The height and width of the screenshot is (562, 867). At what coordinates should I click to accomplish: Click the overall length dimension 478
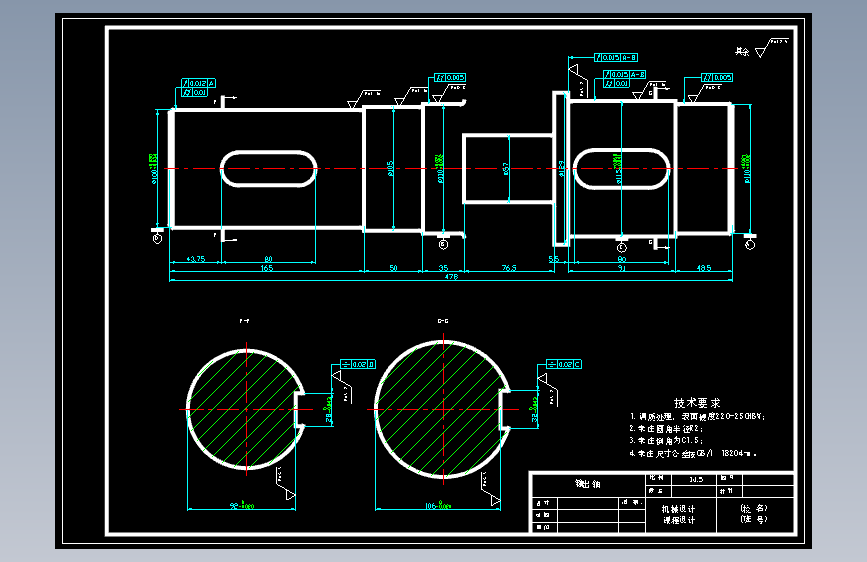coord(451,277)
